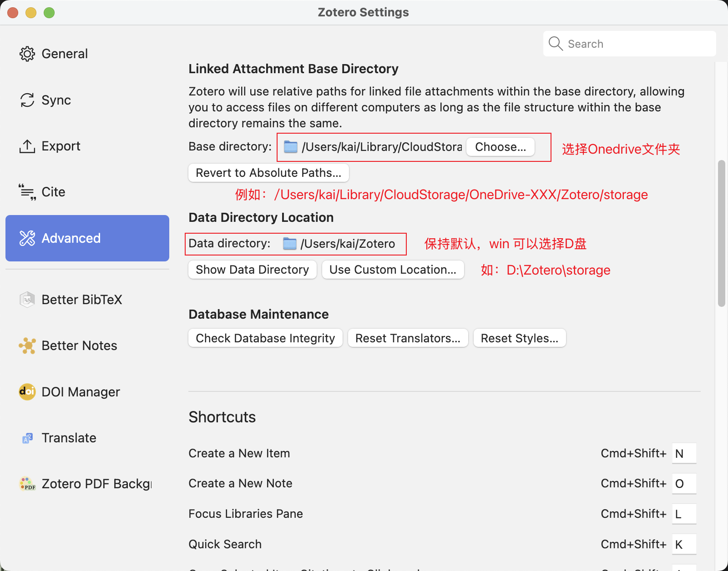The image size is (728, 571).
Task: Click the Focus Libraries Pane label
Action: pyautogui.click(x=246, y=514)
